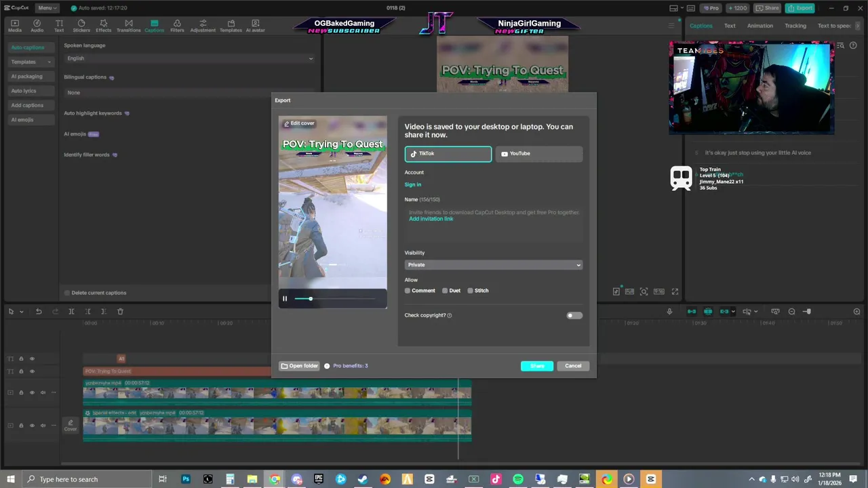
Task: Click the timeline zoom-out magnifier
Action: 791,311
